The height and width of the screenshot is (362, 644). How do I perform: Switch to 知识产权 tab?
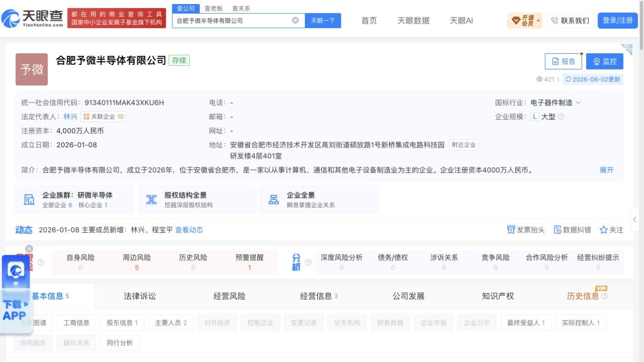click(x=498, y=296)
